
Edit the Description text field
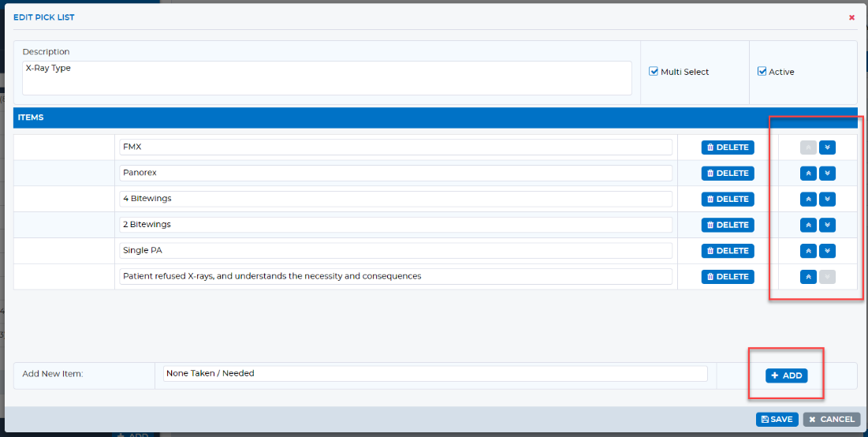[x=326, y=78]
